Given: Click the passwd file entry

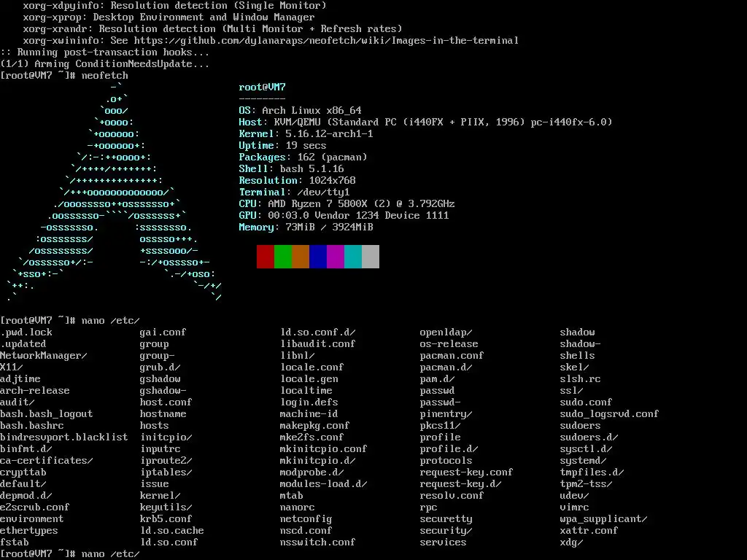Looking at the screenshot, I should [438, 391].
